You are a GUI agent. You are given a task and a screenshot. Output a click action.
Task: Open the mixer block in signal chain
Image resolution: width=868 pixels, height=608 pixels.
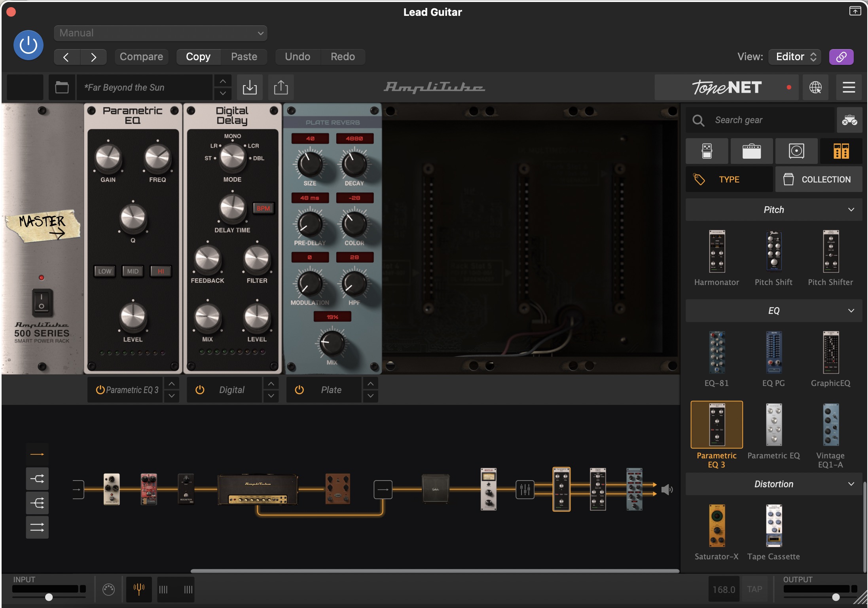[525, 490]
